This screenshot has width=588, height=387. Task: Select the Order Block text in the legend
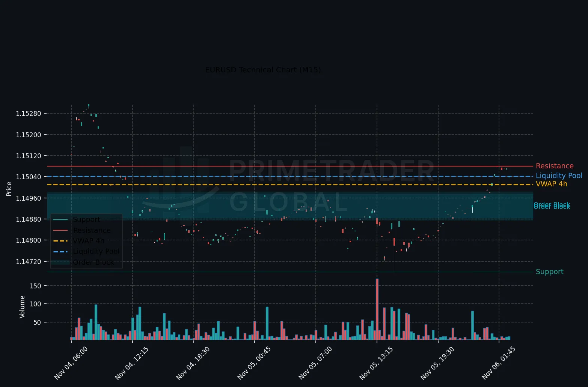93,262
